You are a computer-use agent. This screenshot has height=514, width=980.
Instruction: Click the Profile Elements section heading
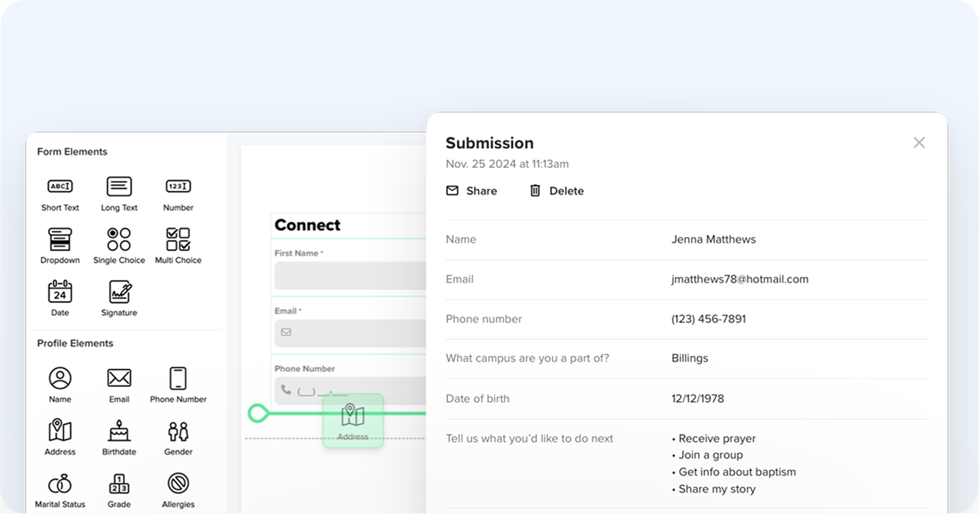(75, 343)
